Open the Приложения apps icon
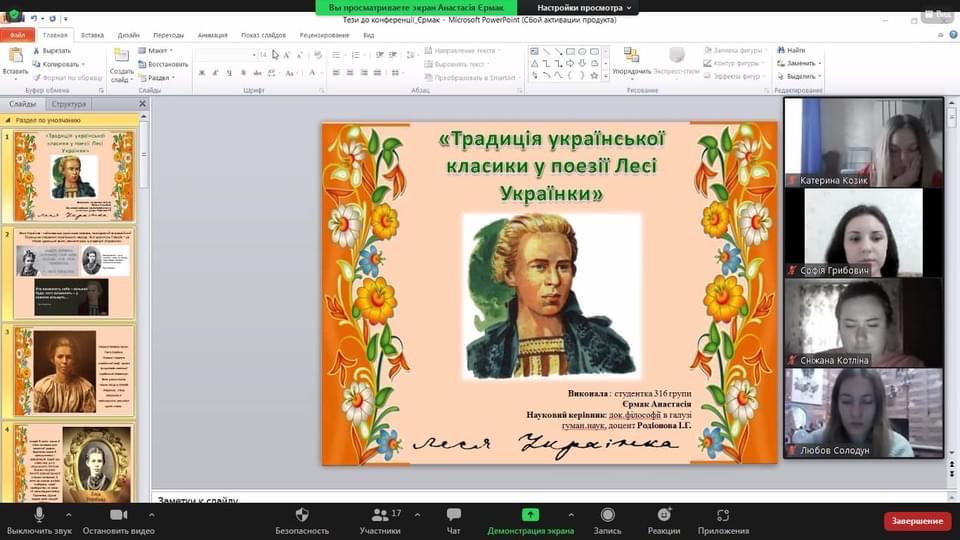This screenshot has width=960, height=540. click(x=723, y=515)
